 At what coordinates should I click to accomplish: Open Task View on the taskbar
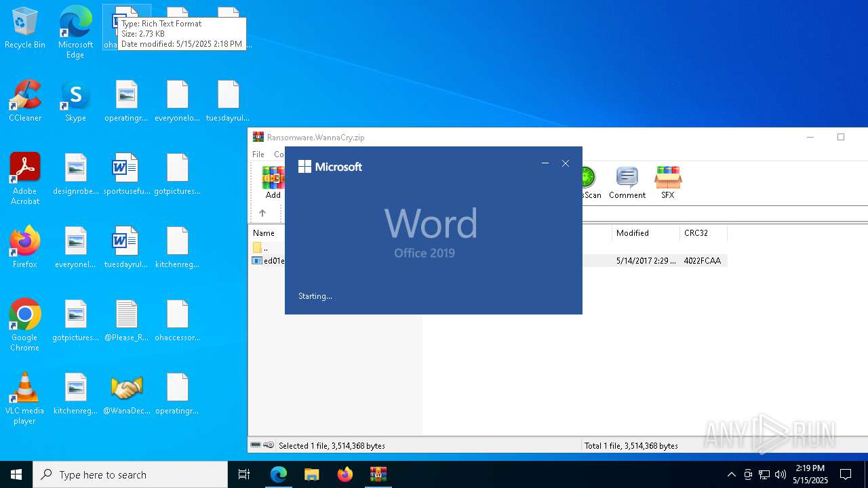point(244,474)
